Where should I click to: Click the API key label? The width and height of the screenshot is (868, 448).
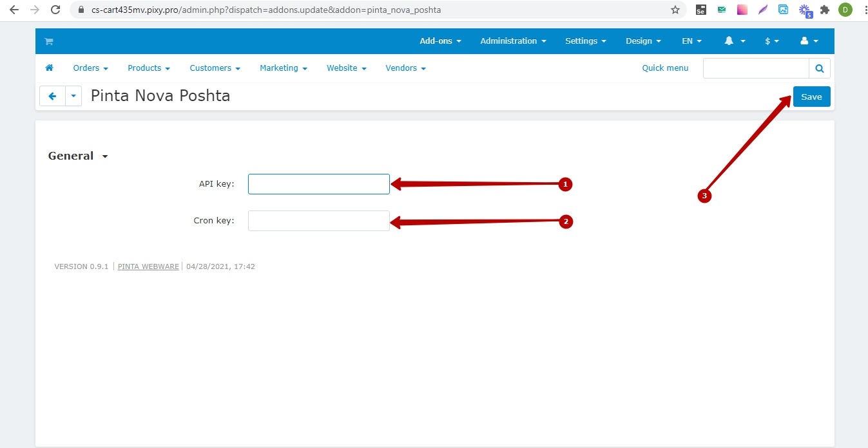pos(217,184)
